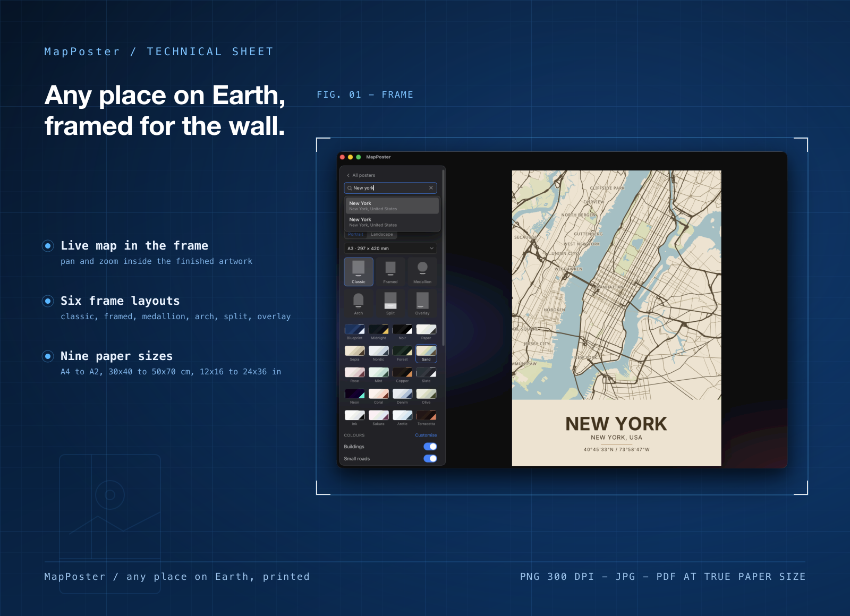The width and height of the screenshot is (850, 616).
Task: Click the New York poster map preview
Action: coord(616,285)
